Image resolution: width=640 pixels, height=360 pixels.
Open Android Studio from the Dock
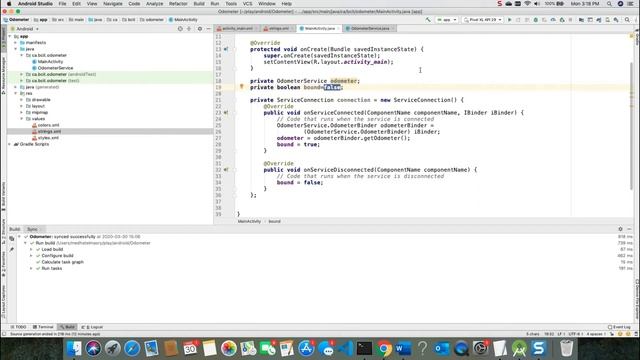click(x=519, y=348)
